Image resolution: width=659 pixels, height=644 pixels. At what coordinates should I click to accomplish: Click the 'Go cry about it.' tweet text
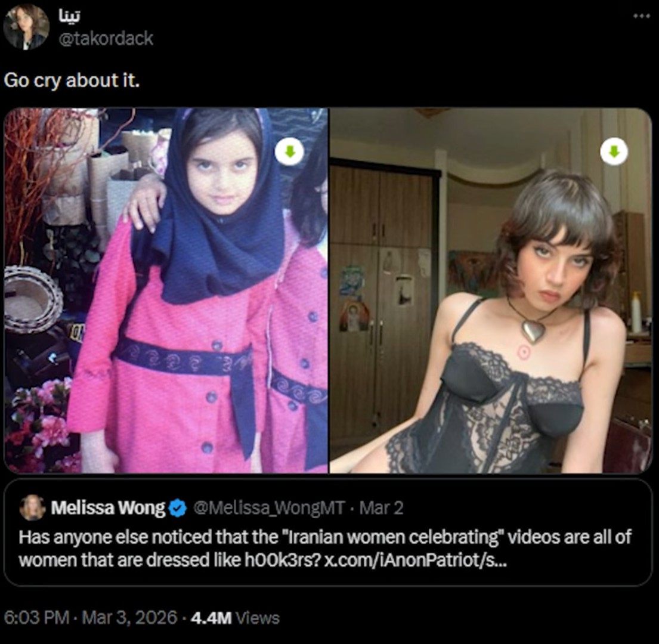coord(72,80)
